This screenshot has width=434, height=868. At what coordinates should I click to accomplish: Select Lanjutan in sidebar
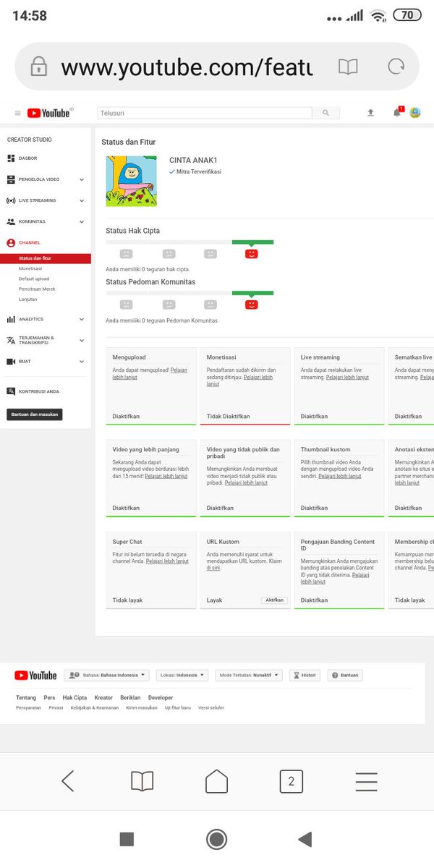27,299
